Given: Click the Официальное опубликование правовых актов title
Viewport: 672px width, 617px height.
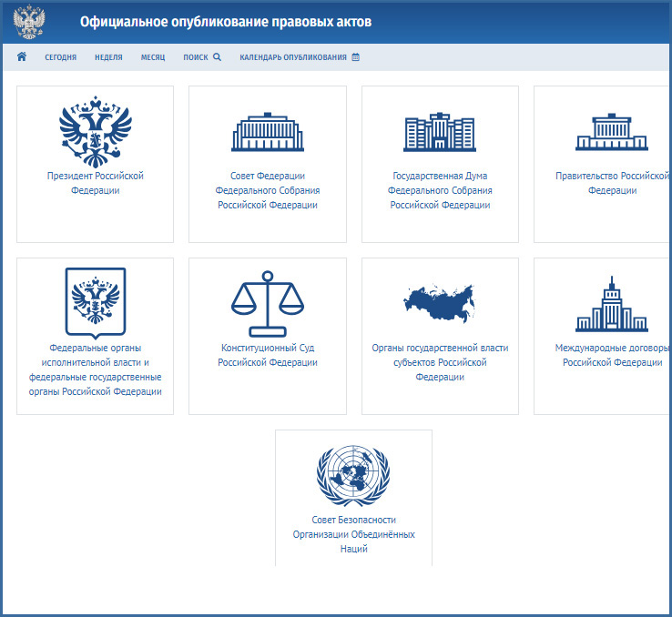Looking at the screenshot, I should coord(226,22).
